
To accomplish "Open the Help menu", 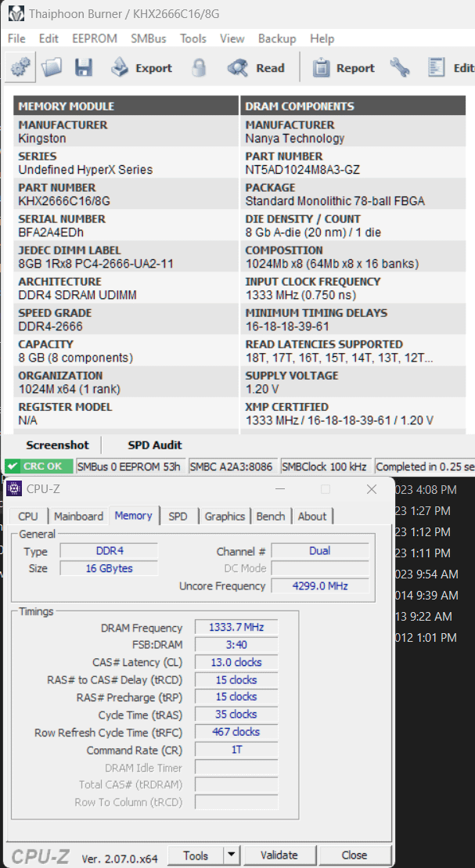I will [x=322, y=39].
